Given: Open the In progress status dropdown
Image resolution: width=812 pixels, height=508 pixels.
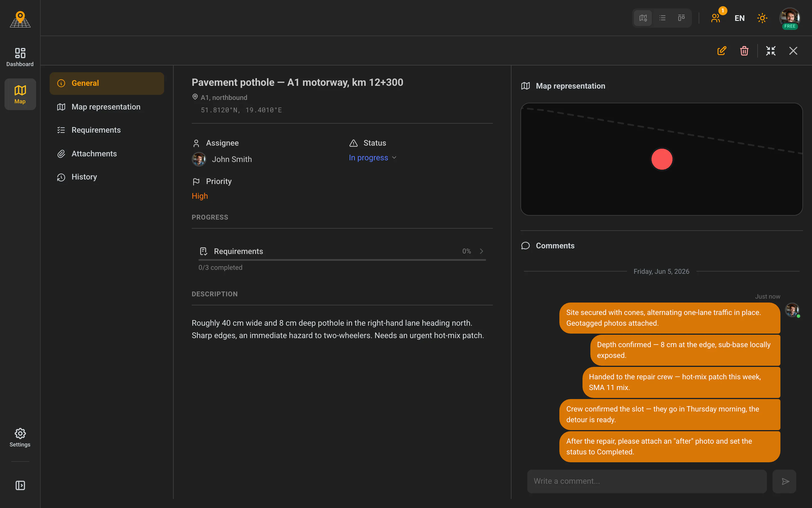Looking at the screenshot, I should coord(372,157).
